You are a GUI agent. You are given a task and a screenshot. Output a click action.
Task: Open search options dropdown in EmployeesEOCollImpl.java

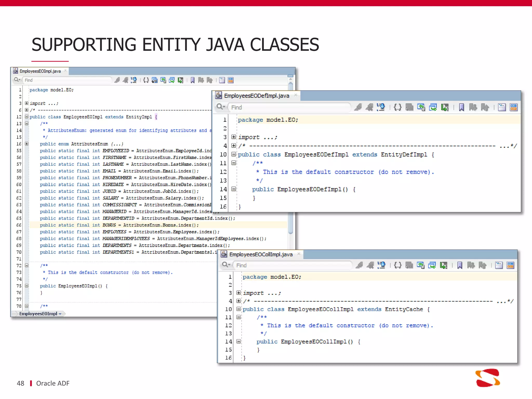pos(226,265)
